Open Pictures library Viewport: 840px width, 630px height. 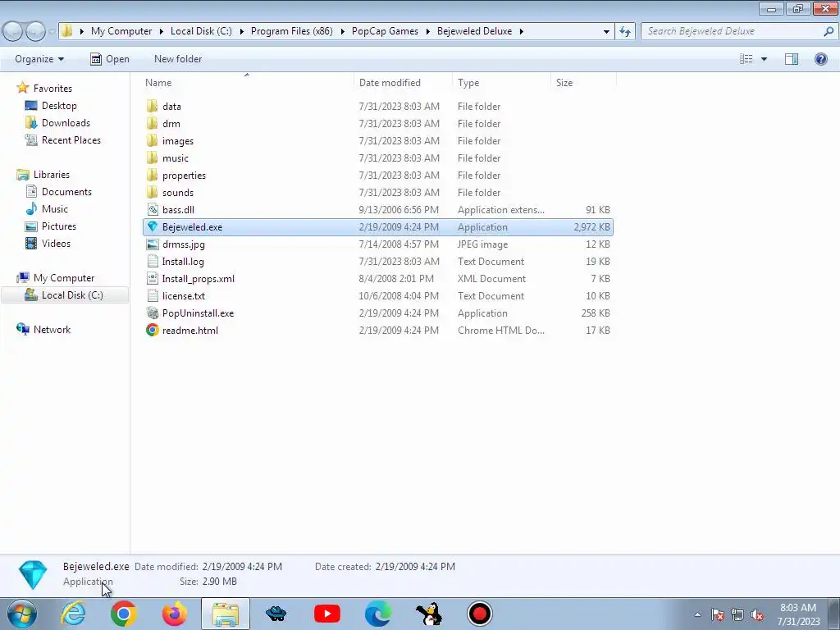tap(59, 226)
